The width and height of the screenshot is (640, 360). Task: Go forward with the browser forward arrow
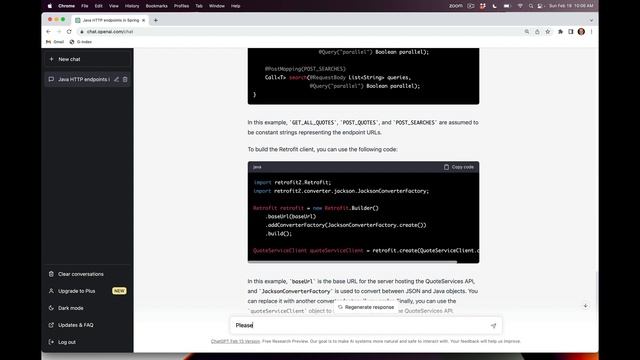(59, 31)
